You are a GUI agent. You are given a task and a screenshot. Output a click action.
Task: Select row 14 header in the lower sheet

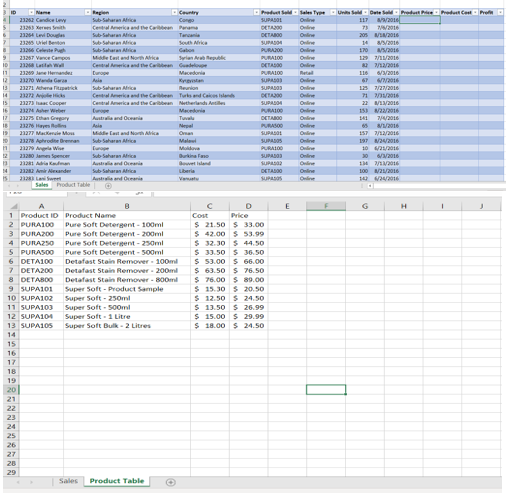(11, 335)
